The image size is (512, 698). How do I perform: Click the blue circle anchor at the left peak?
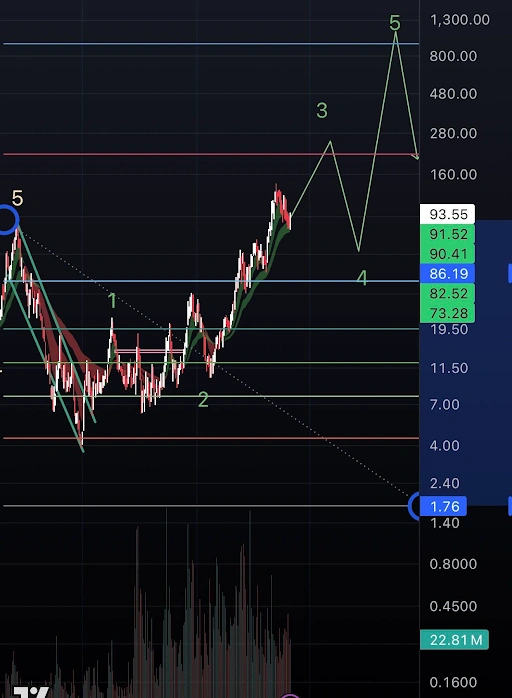[7, 219]
